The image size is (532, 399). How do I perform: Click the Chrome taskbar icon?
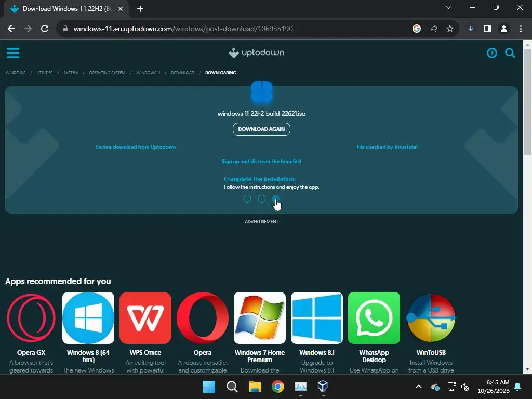coord(278,387)
